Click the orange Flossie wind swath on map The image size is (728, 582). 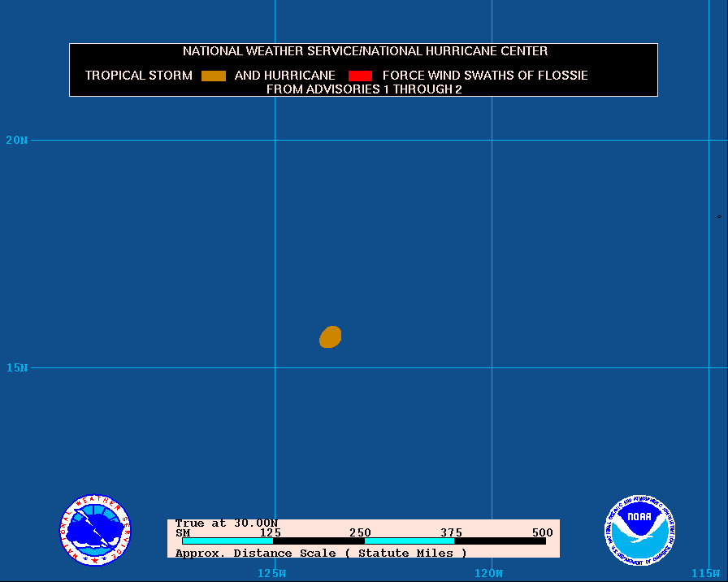click(331, 337)
